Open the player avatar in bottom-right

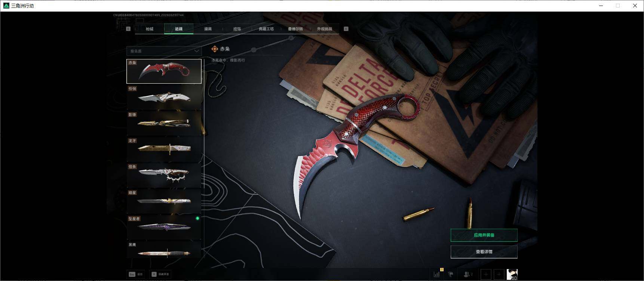pos(512,274)
